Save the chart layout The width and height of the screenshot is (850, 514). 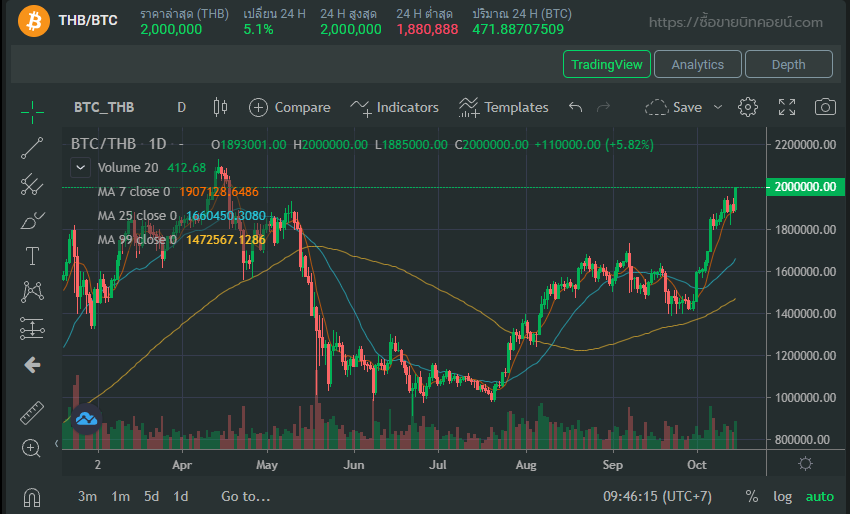pyautogui.click(x=673, y=107)
